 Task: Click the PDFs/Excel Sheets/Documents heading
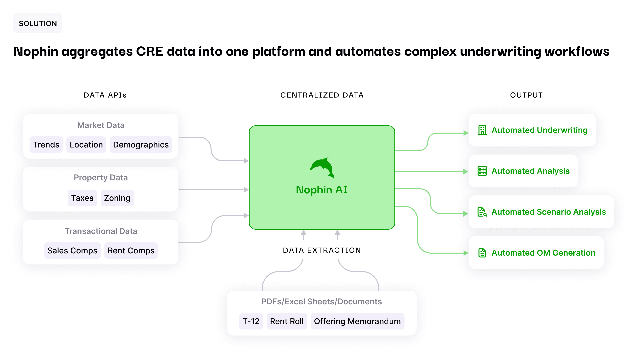point(321,301)
